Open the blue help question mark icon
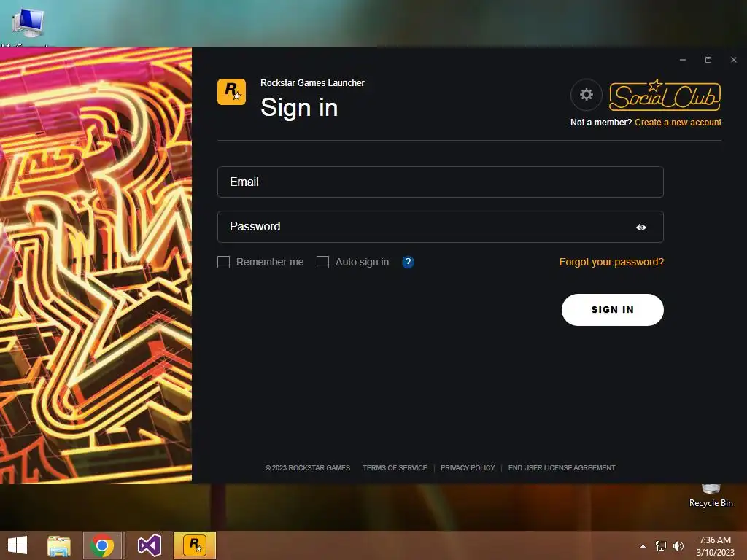747x560 pixels. pyautogui.click(x=408, y=262)
